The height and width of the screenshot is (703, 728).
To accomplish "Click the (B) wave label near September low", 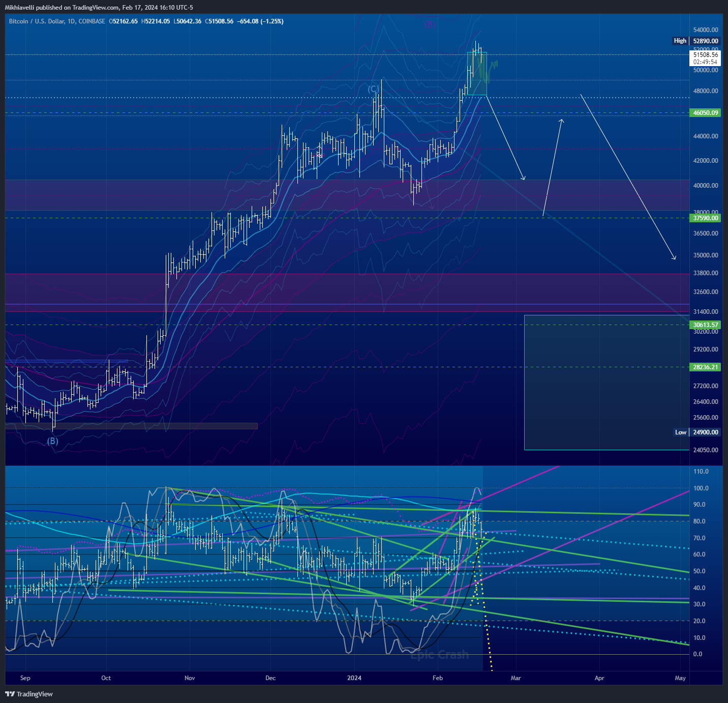I will point(53,441).
